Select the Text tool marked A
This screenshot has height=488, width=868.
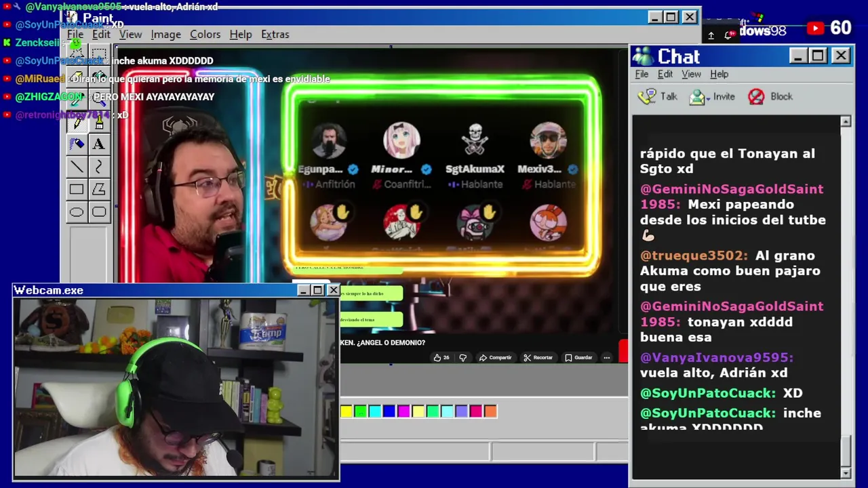pos(99,144)
